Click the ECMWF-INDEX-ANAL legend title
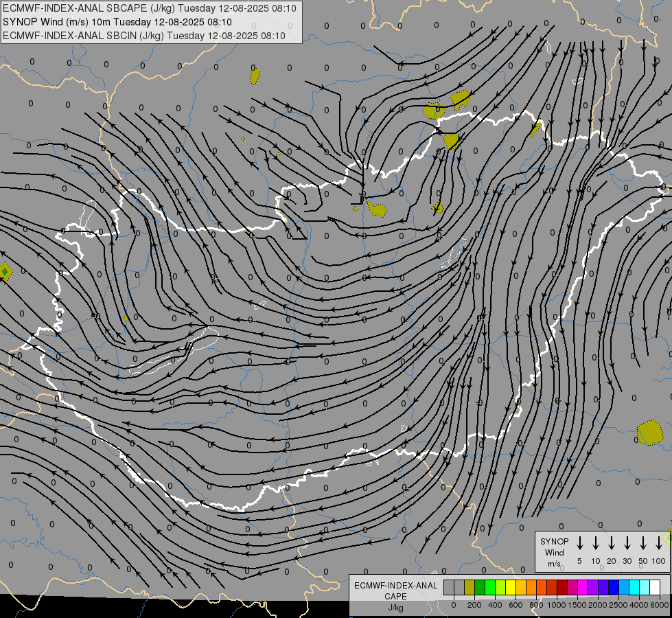The height and width of the screenshot is (618, 672). [x=395, y=586]
